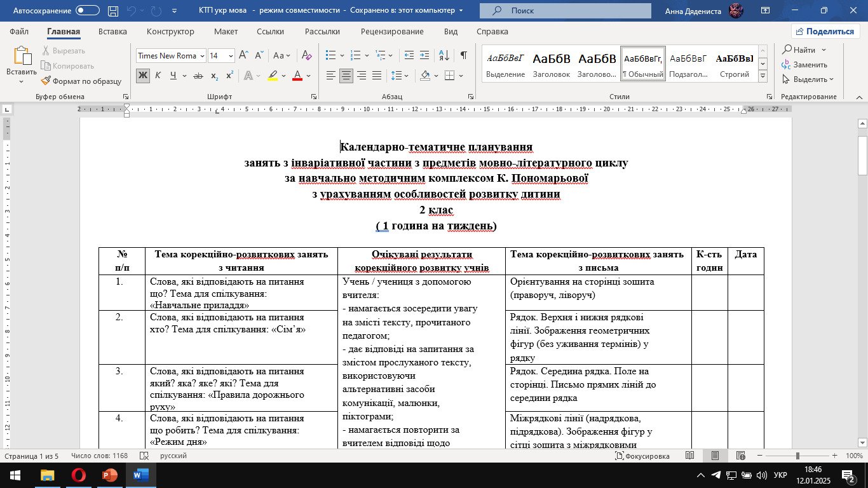This screenshot has height=488, width=868.
Task: Open the borders dropdown arrow
Action: [x=461, y=76]
